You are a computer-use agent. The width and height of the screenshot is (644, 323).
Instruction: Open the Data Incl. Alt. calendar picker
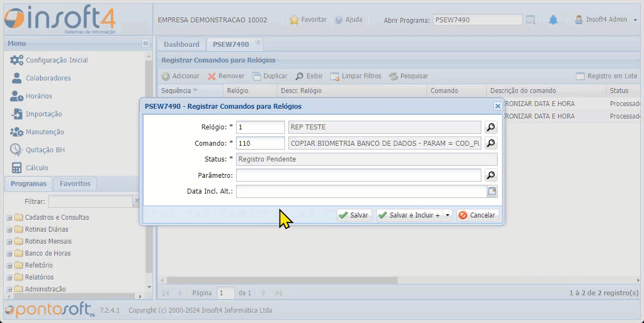coord(492,191)
